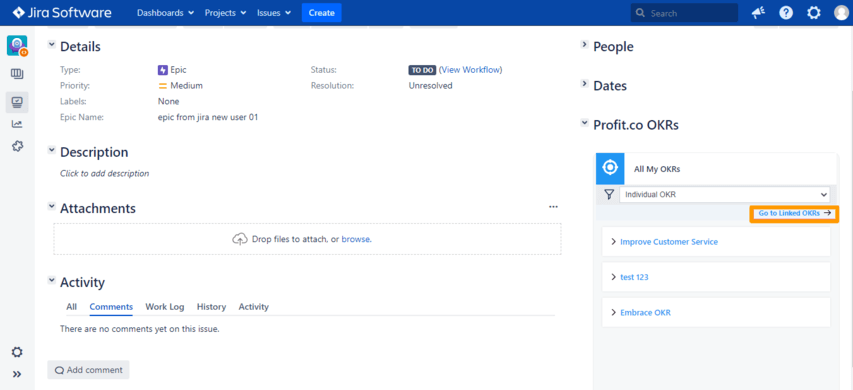The image size is (853, 390).
Task: Switch to the All activity tab
Action: [x=71, y=307]
